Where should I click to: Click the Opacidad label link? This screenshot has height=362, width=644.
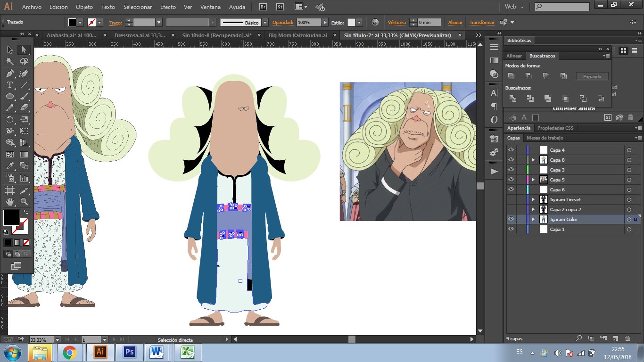[282, 23]
